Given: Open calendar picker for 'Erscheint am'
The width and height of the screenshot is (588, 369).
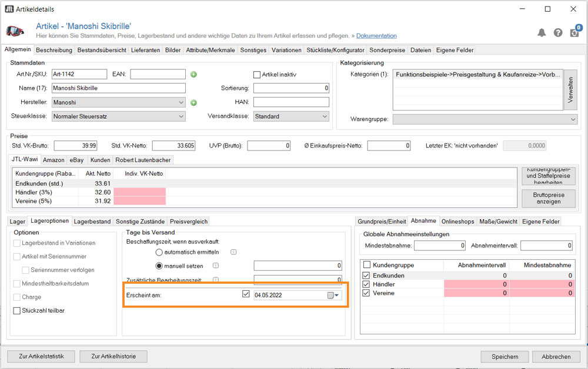Looking at the screenshot, I should [x=333, y=295].
